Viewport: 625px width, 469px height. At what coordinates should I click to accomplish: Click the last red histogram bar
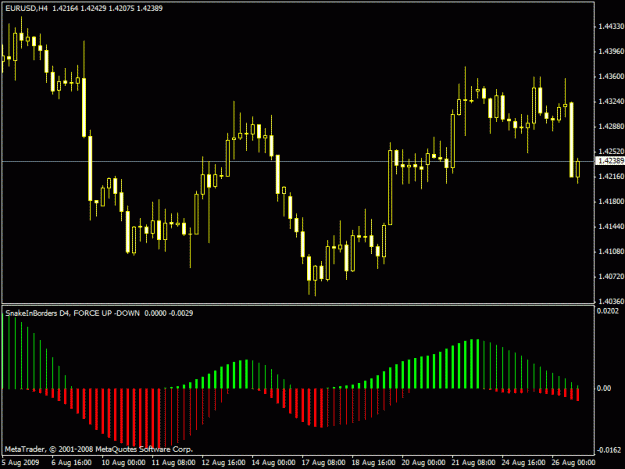coord(578,394)
